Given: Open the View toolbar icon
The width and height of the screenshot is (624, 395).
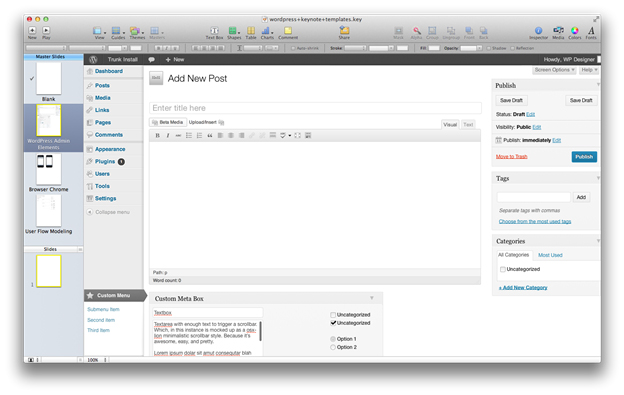Looking at the screenshot, I should click(x=98, y=31).
